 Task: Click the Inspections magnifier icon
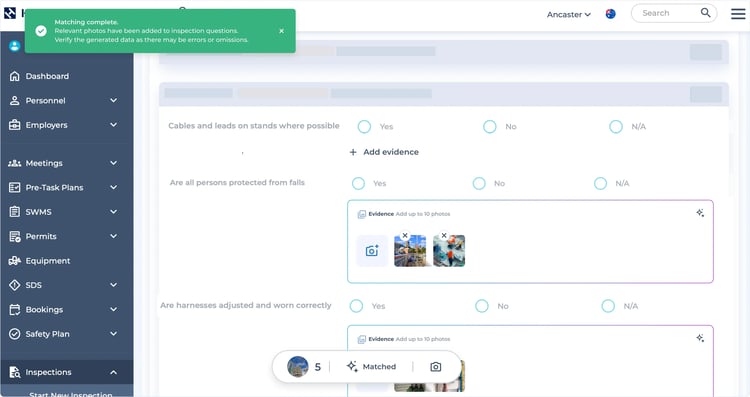pos(15,372)
